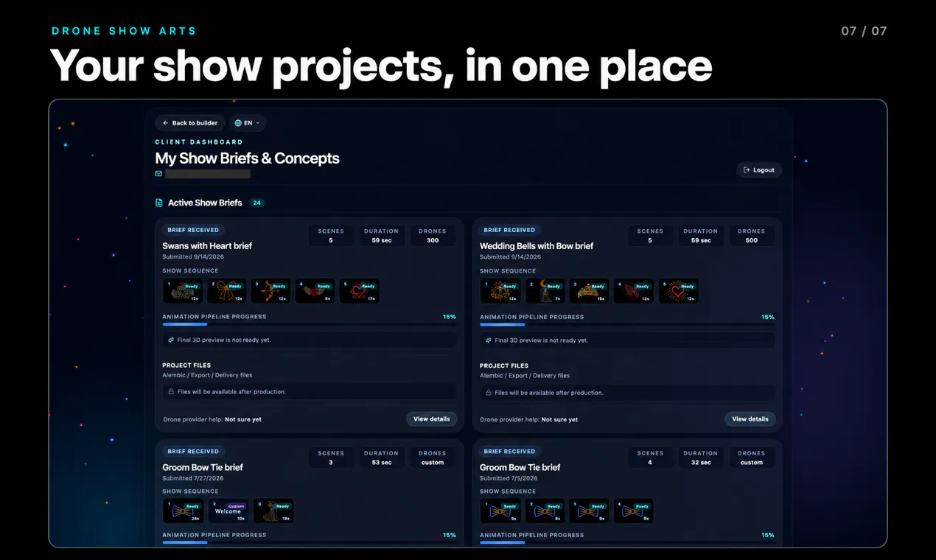Viewport: 936px width, 560px height.
Task: Log out using the Logout button
Action: click(x=759, y=170)
